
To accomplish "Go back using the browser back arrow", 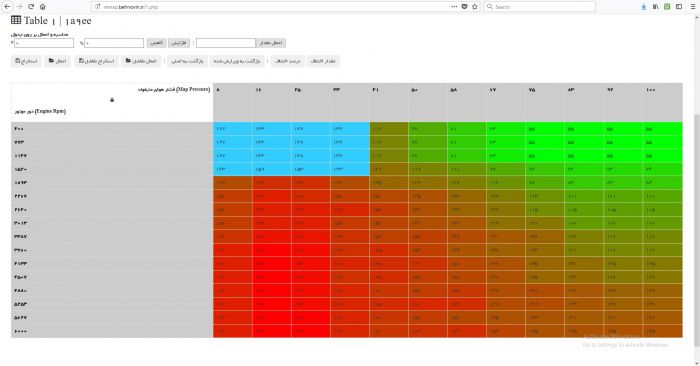I will click(7, 7).
